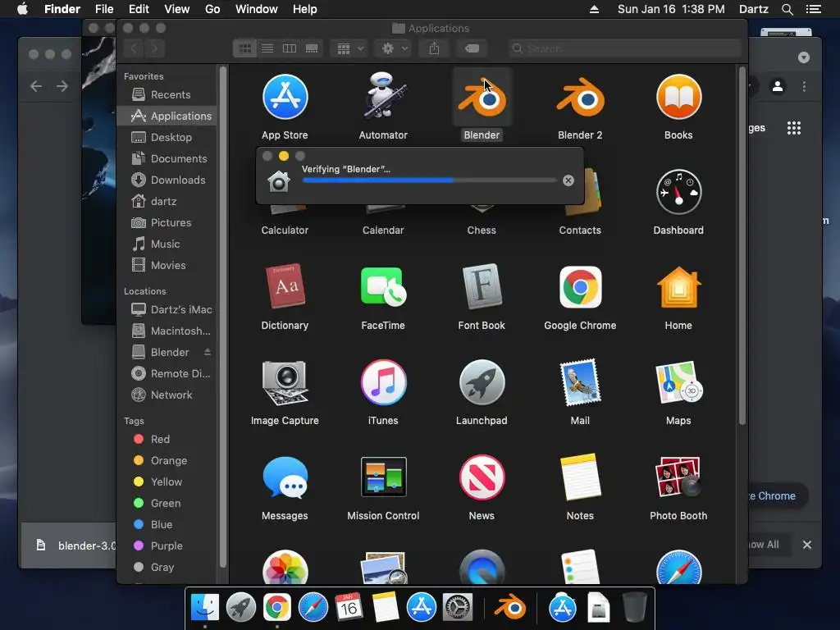Screen dimensions: 840x630
Task: Open the Window menu
Action: point(257,9)
